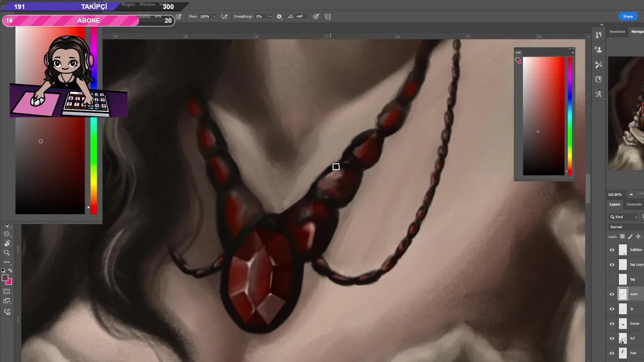Hide the tul layer
The height and width of the screenshot is (362, 644).
click(x=612, y=338)
